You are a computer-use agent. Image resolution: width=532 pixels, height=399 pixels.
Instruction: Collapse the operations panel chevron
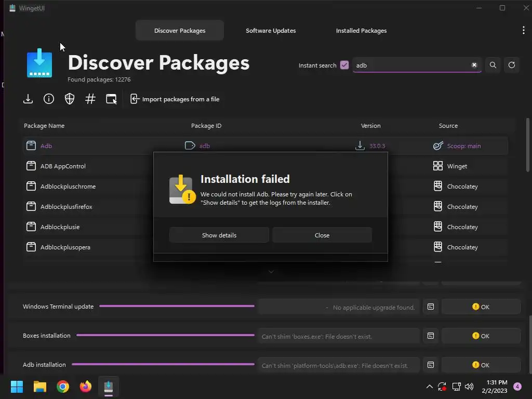pyautogui.click(x=271, y=272)
